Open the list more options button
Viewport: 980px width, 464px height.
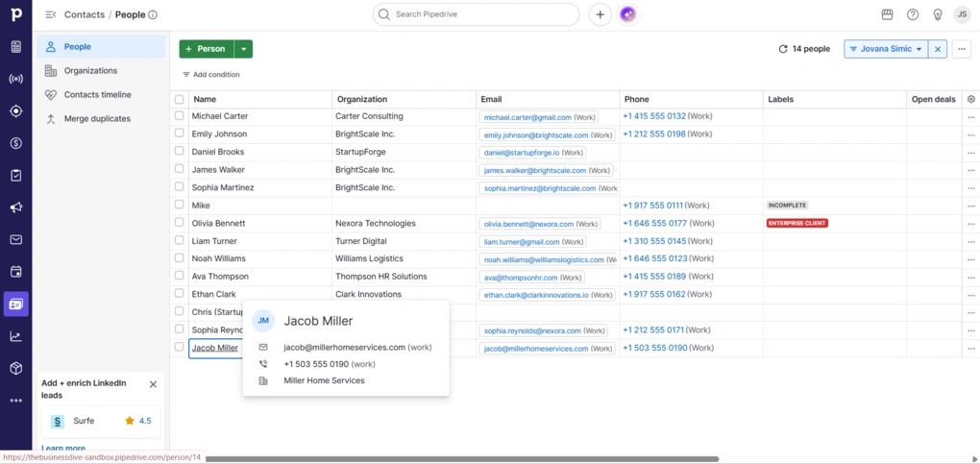(961, 49)
